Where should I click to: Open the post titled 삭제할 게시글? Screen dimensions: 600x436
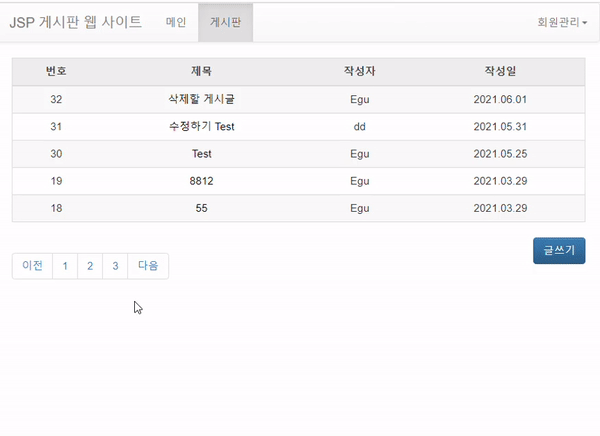(x=202, y=100)
